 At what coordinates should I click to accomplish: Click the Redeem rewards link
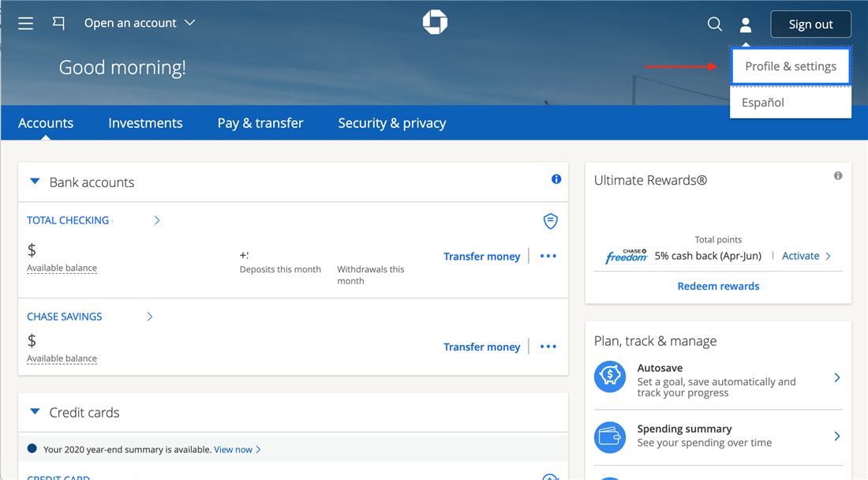click(717, 286)
